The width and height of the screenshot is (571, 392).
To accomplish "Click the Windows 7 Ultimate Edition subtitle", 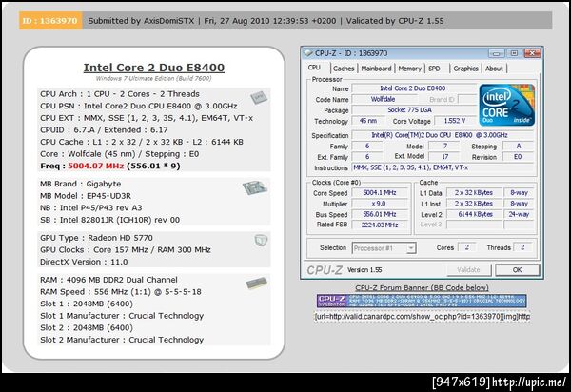I will click(x=153, y=78).
